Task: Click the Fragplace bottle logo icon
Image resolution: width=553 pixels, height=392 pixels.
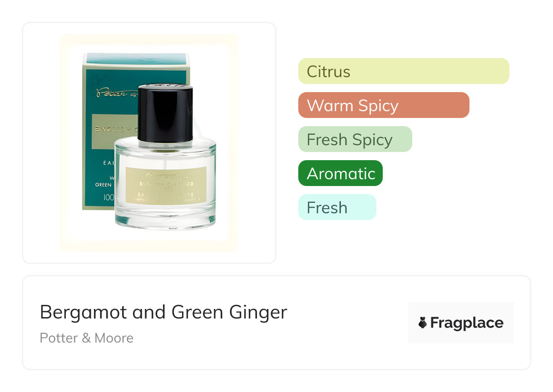Action: click(423, 323)
